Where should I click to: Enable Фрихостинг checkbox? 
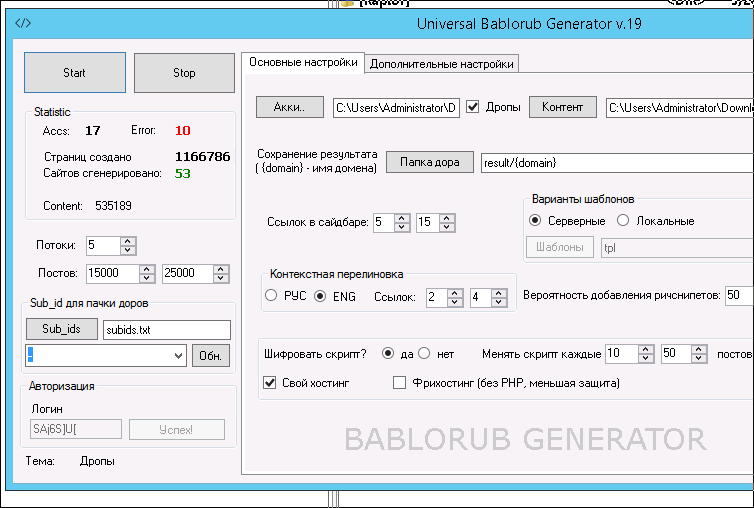point(399,383)
